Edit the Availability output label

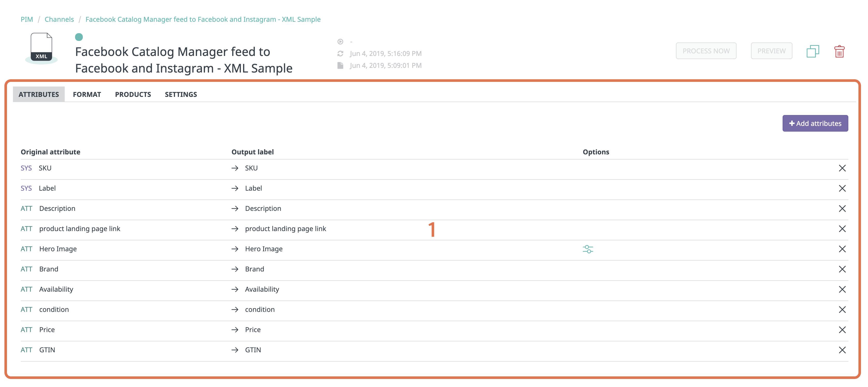[x=262, y=289]
